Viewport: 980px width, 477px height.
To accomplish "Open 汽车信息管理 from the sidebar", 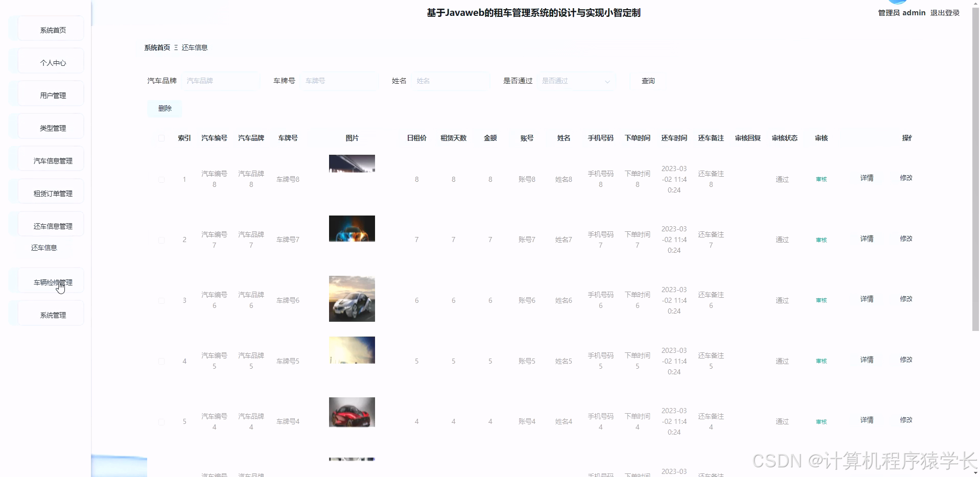I will 53,159.
